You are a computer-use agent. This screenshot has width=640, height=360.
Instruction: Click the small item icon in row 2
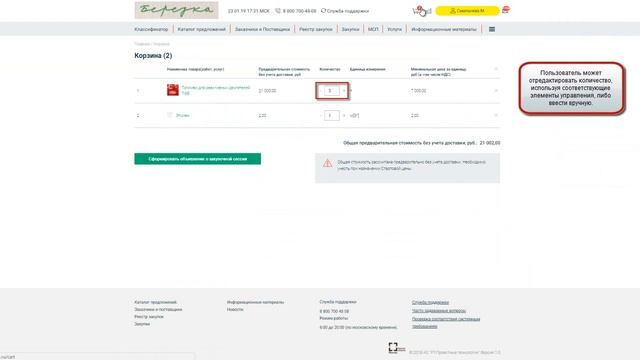tap(170, 115)
